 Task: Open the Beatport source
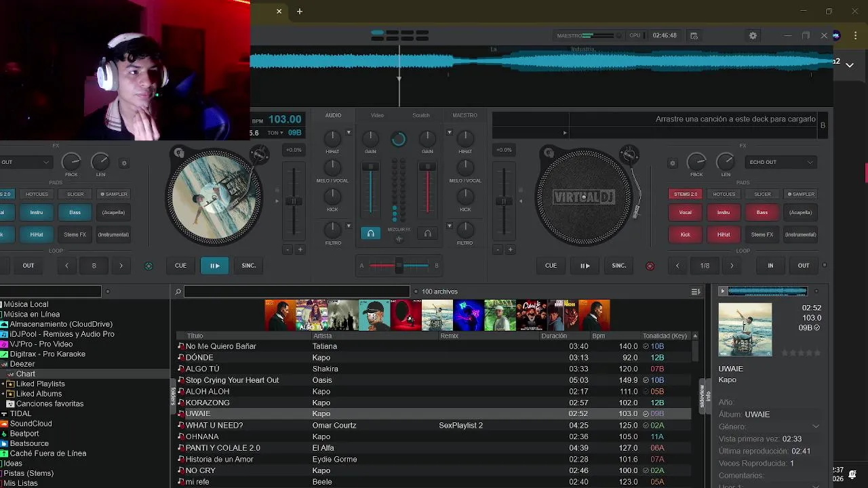coord(24,434)
